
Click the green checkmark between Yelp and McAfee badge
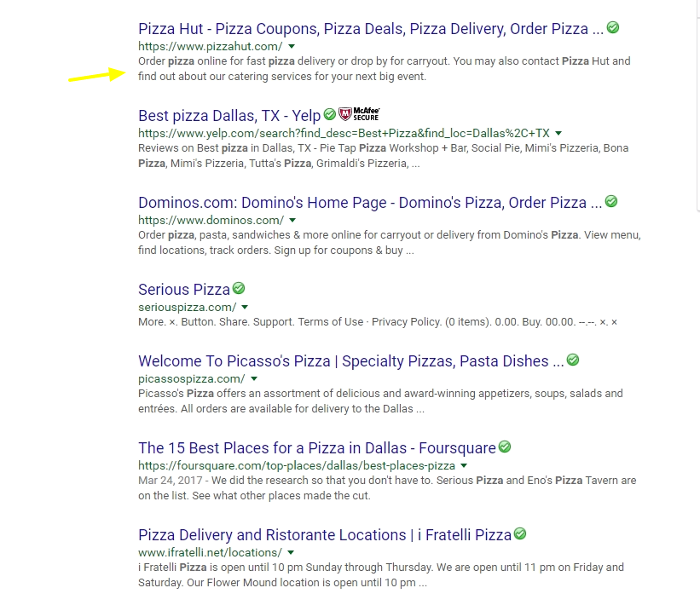point(328,113)
